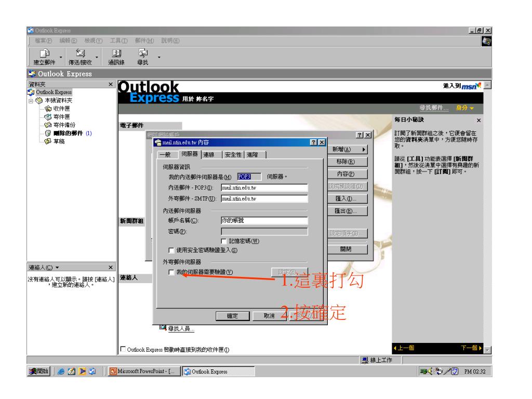Click the 傳送/接收 toolbar icon
The width and height of the screenshot is (532, 399).
point(81,54)
